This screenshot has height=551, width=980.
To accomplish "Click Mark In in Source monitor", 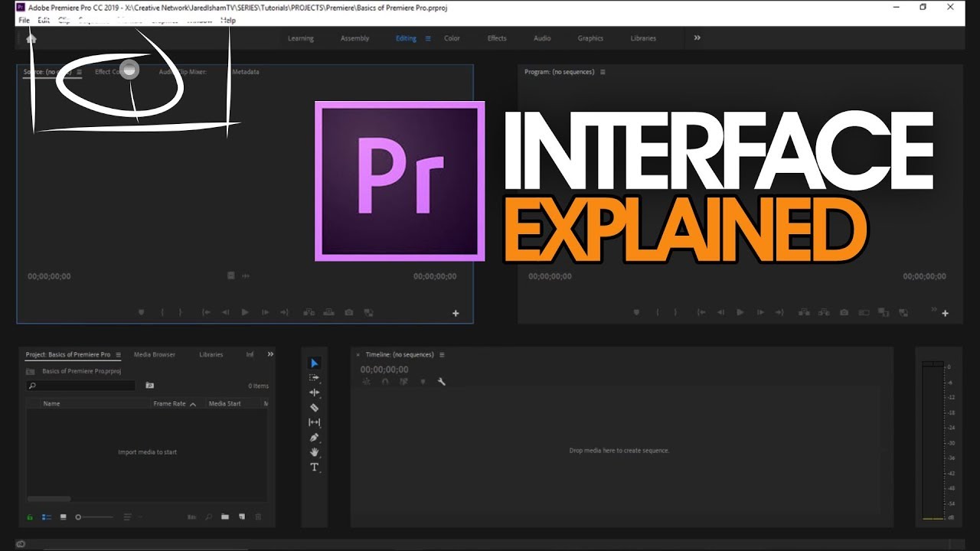I will coord(162,312).
